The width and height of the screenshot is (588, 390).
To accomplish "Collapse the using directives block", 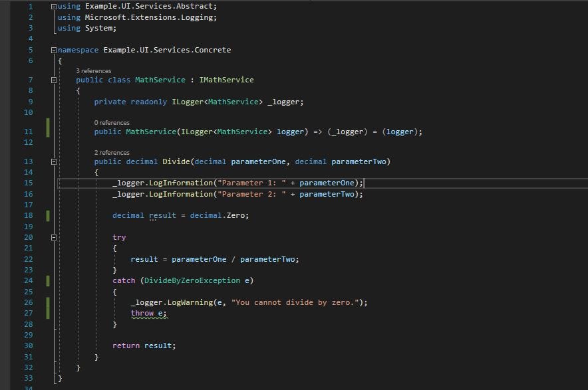I will [53, 6].
